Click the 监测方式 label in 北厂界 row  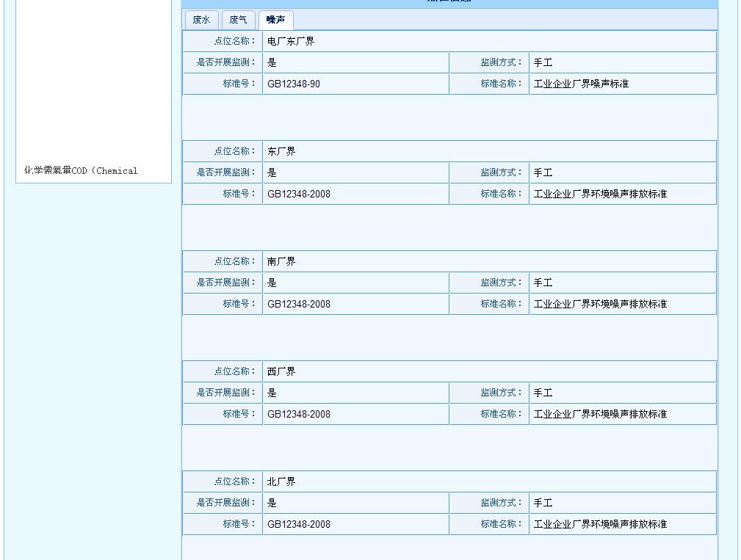(x=503, y=503)
